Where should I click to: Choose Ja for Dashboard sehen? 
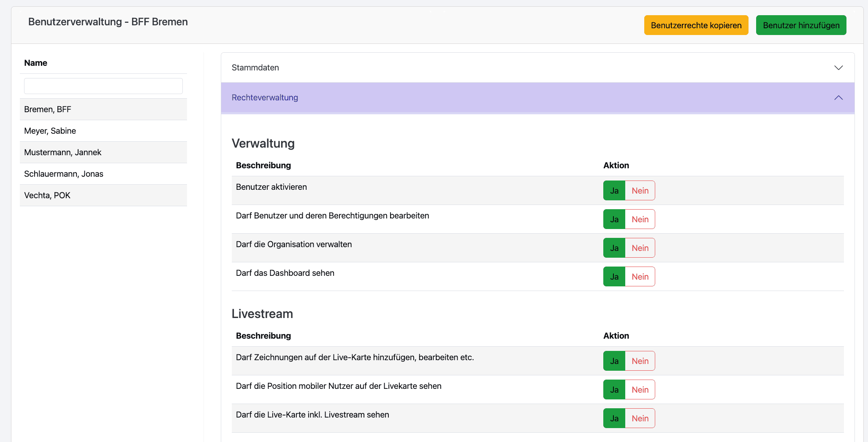click(x=614, y=277)
